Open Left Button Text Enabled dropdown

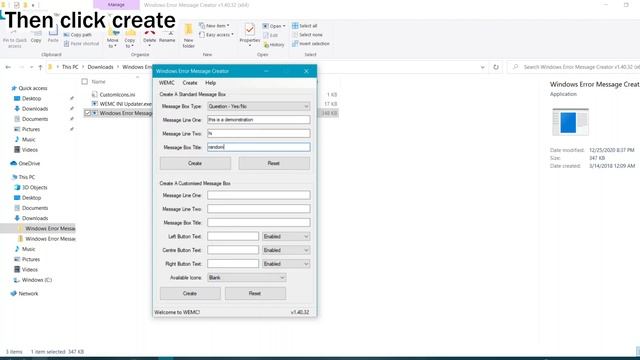tap(286, 236)
